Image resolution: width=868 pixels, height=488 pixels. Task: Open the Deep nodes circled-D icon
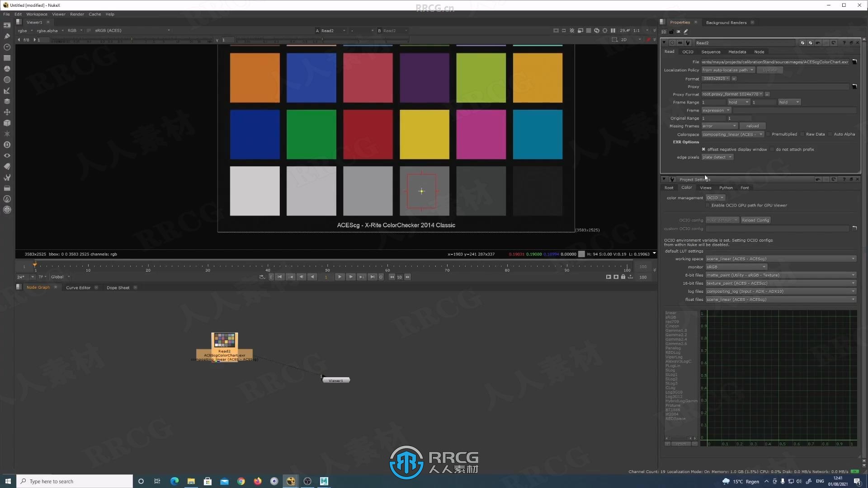[x=7, y=145]
